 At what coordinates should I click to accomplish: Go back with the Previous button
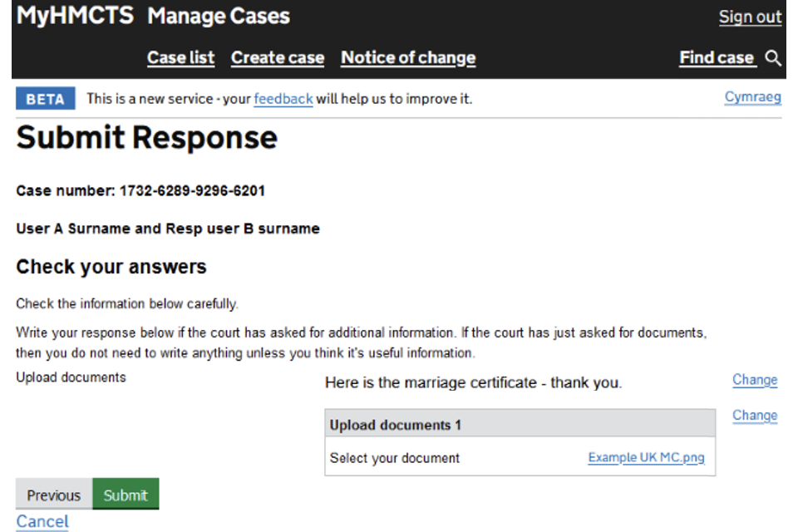tap(53, 495)
